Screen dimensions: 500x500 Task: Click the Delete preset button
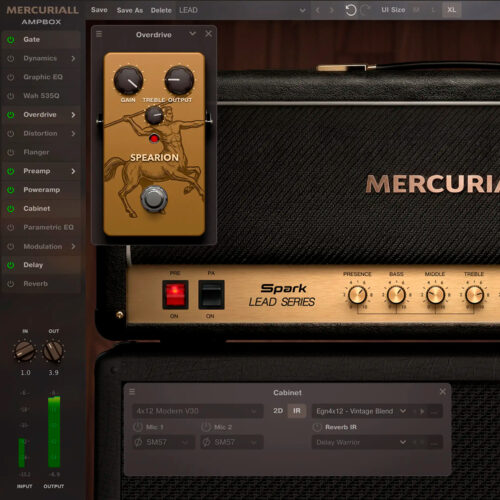[x=161, y=10]
